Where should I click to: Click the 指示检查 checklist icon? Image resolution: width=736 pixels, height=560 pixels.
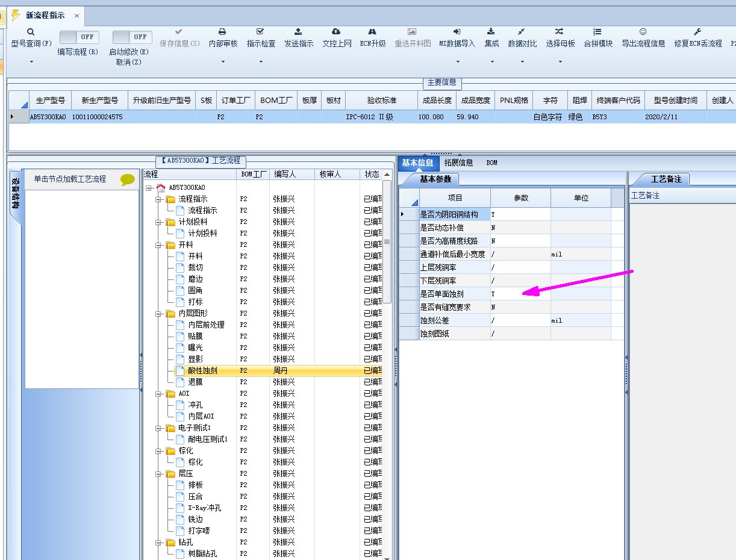click(x=260, y=32)
